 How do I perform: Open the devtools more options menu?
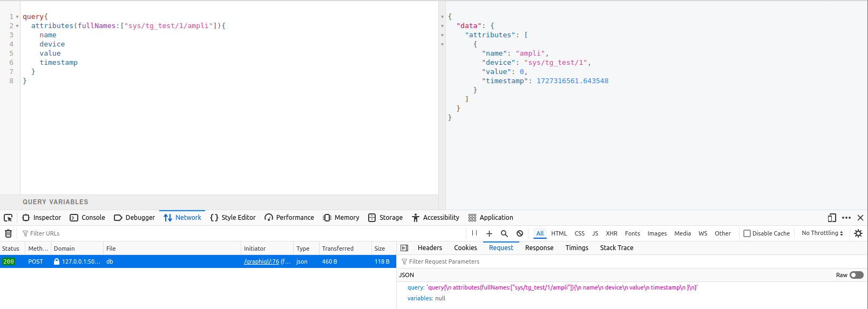click(846, 218)
